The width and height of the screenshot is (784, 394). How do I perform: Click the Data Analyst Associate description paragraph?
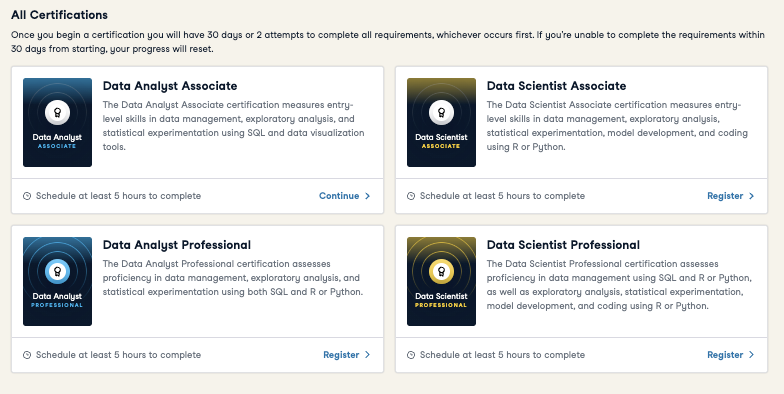[x=234, y=126]
